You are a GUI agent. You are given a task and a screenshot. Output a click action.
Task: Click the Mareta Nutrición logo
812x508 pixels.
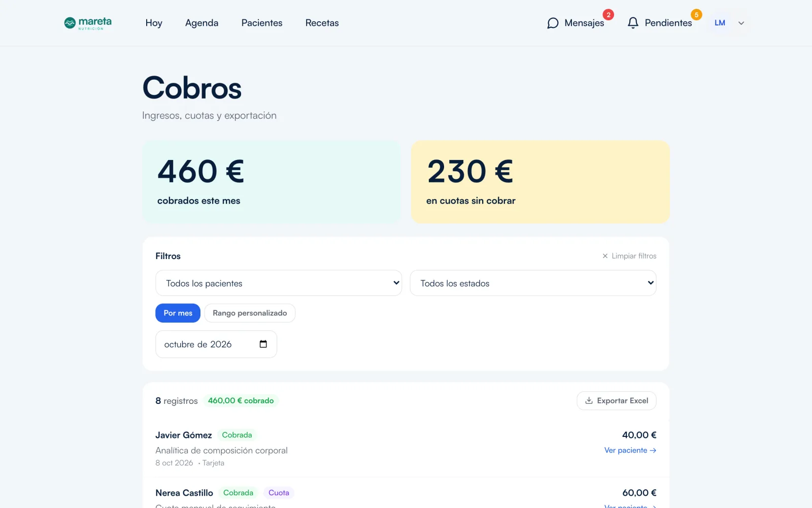point(88,23)
